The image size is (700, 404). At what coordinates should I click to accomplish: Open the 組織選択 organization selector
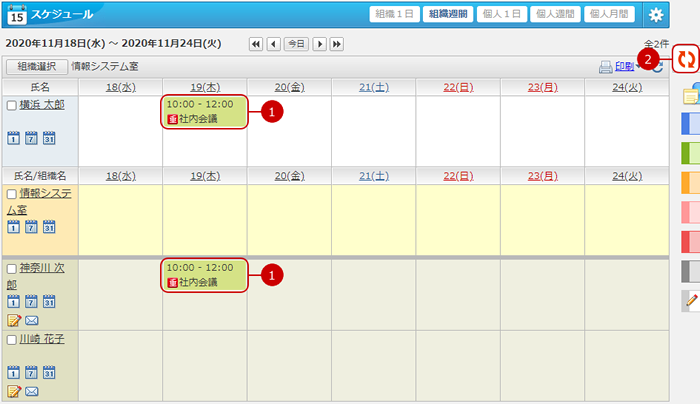(x=36, y=67)
